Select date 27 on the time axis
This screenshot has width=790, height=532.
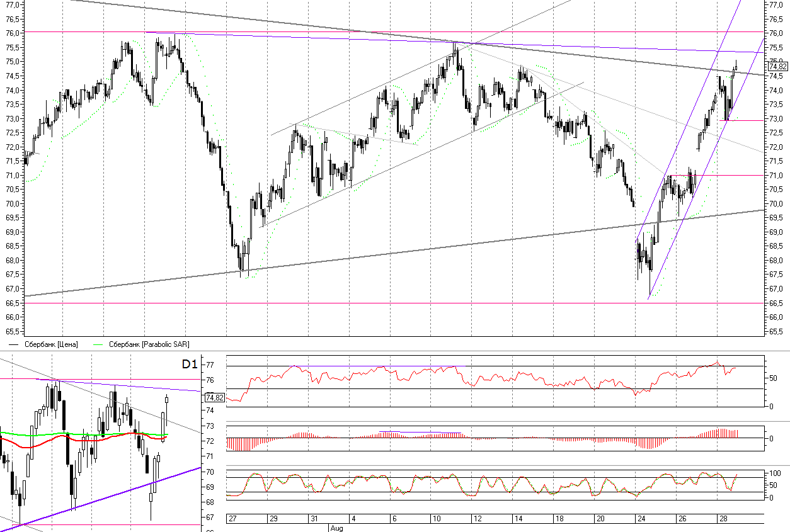click(232, 519)
